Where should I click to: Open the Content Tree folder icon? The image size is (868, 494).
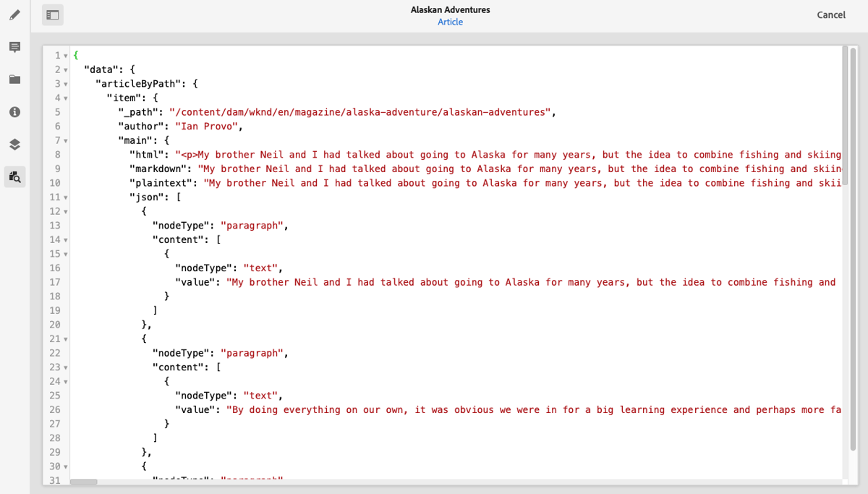point(15,80)
